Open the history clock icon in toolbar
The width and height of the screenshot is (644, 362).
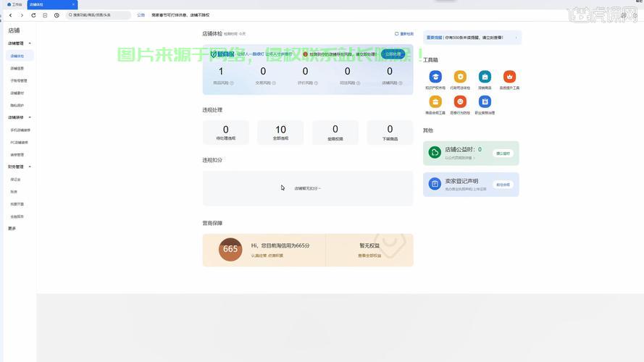[57, 15]
